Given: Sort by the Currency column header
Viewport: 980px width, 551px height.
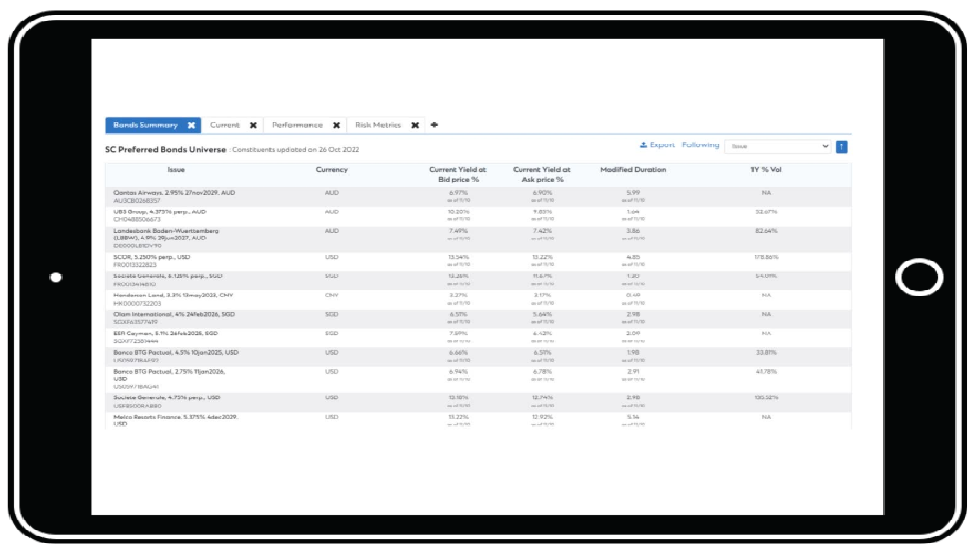Looking at the screenshot, I should click(x=332, y=170).
